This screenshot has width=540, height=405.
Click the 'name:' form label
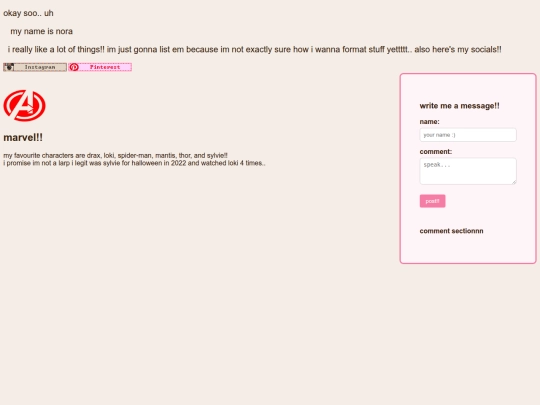tap(429, 122)
